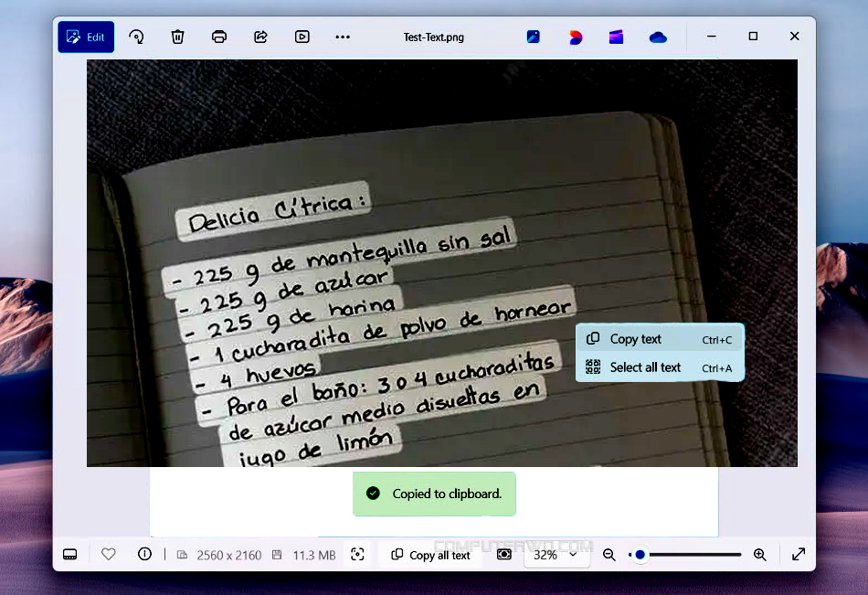Click the Copied to clipboard notification

click(435, 494)
